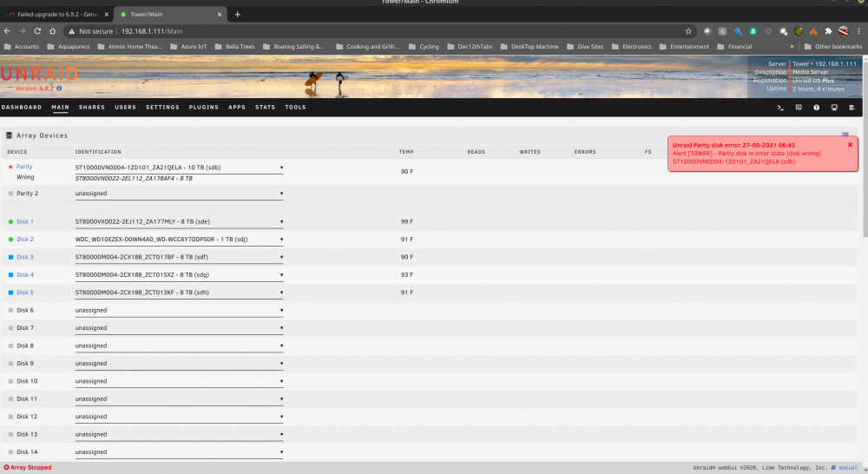Bookmark this page with the star icon
The height and width of the screenshot is (474, 868).
(x=688, y=31)
